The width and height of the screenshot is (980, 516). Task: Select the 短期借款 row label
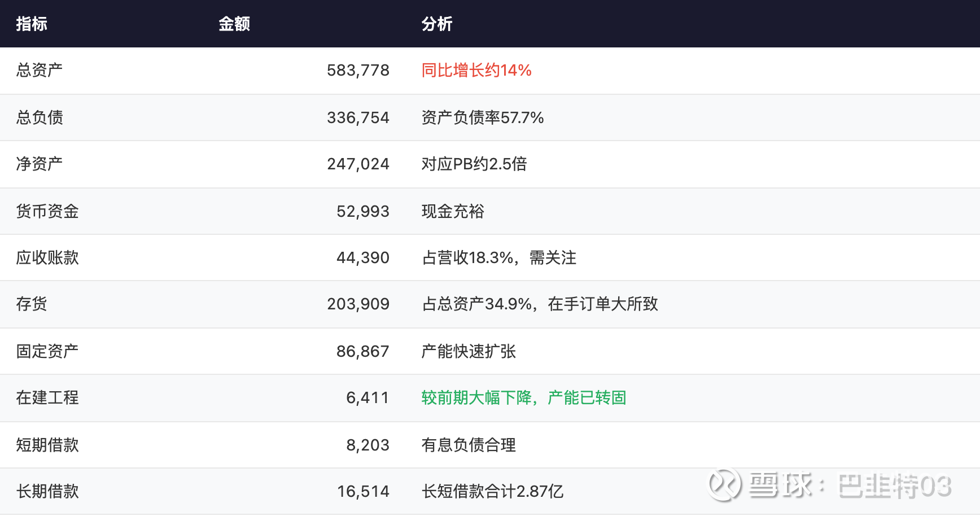pyautogui.click(x=47, y=445)
